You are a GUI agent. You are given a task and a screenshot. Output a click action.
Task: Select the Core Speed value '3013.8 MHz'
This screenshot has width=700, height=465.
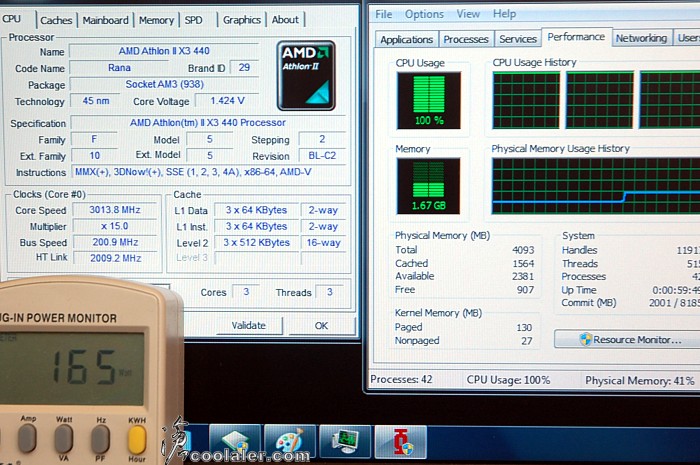pyautogui.click(x=115, y=210)
